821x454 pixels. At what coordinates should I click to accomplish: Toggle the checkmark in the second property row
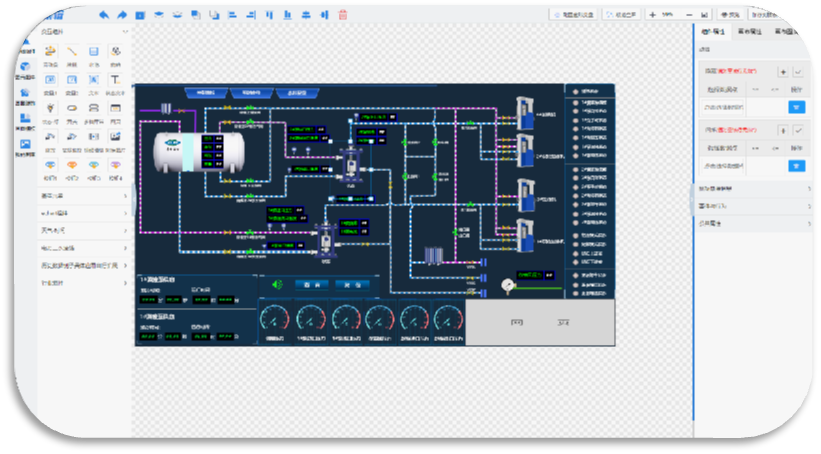tap(798, 130)
